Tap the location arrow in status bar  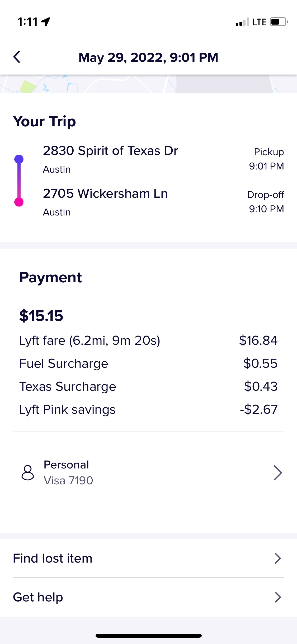(x=46, y=22)
